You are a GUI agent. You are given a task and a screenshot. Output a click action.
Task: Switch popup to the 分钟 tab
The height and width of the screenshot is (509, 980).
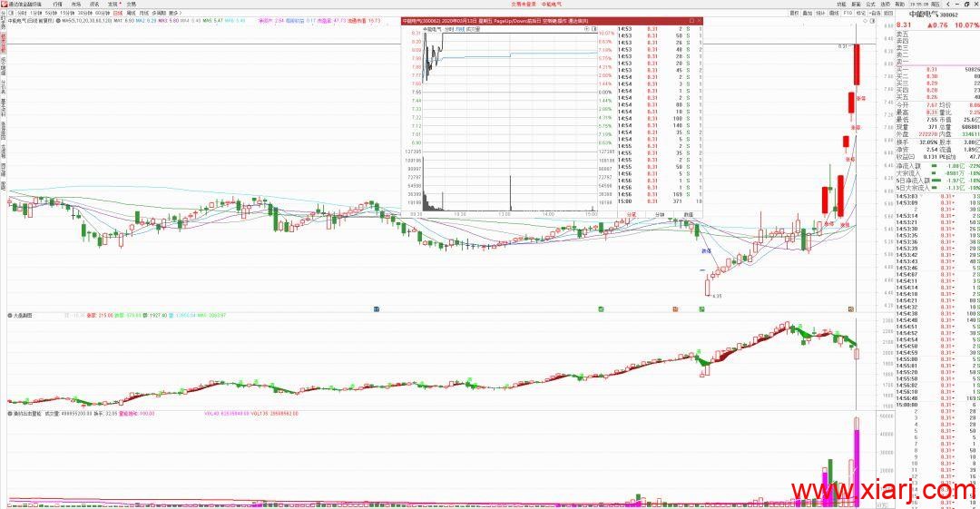point(660,214)
